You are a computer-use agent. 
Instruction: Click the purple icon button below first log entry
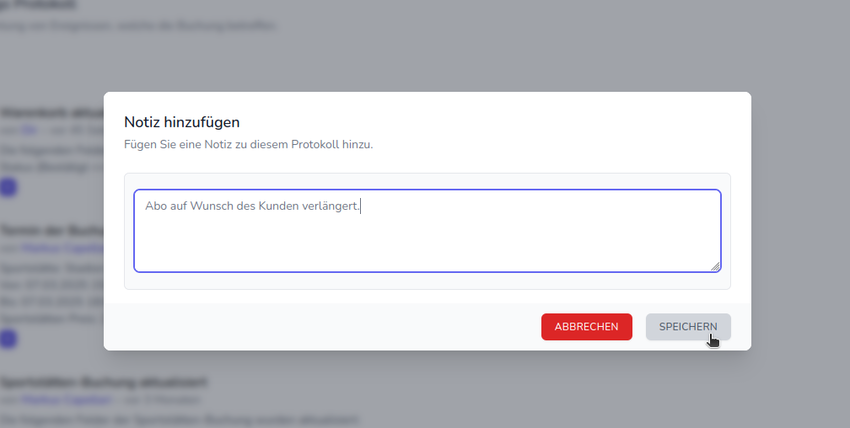8,187
